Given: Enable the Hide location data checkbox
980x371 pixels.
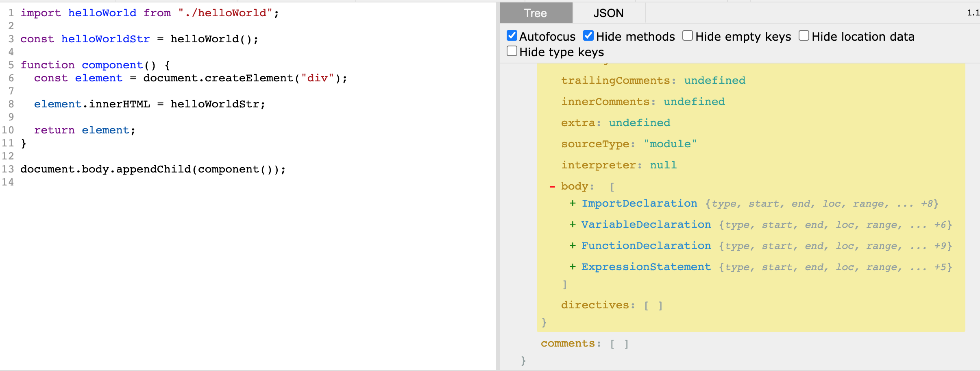Looking at the screenshot, I should [x=804, y=36].
